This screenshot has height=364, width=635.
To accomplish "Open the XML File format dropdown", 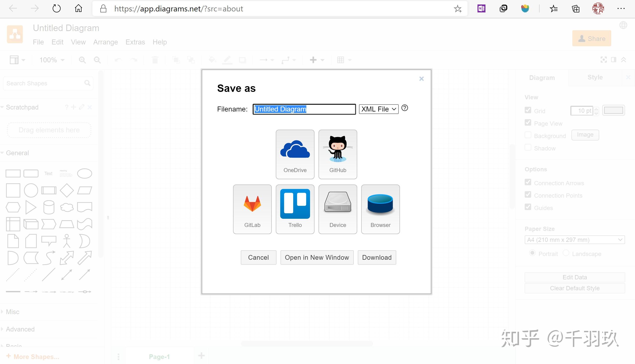I will click(x=378, y=109).
